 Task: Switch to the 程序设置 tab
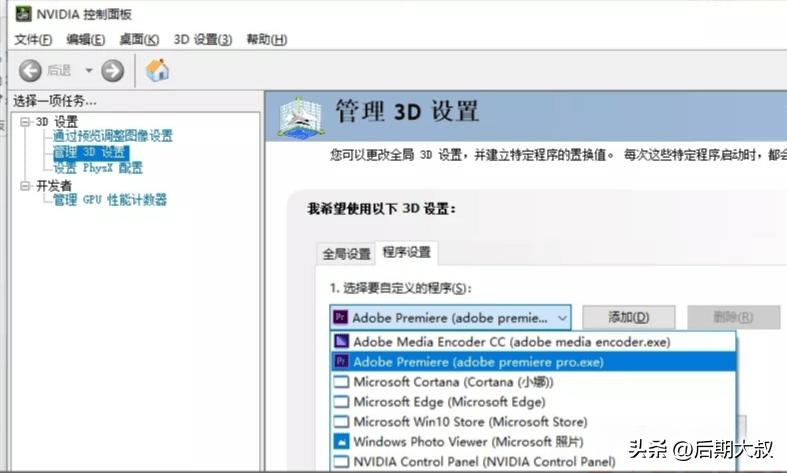[407, 252]
